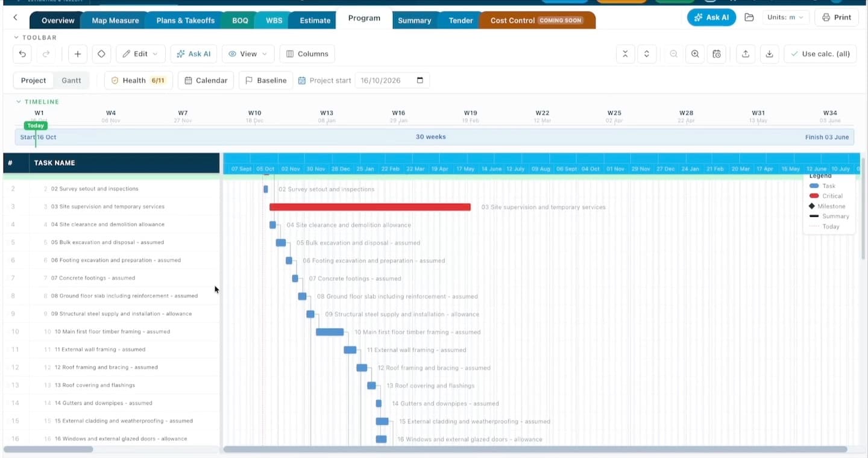
Task: Select red critical bar for Site supervision
Action: 370,207
